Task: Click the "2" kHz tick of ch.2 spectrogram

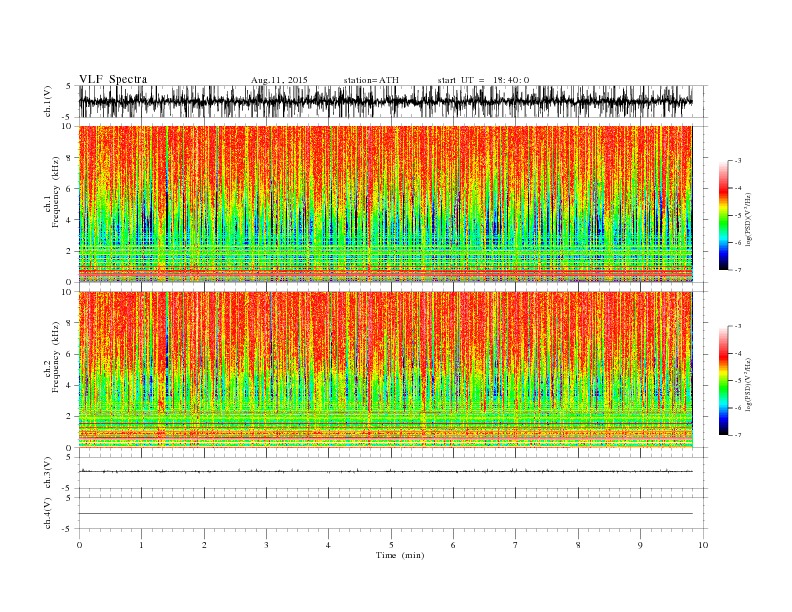Action: coord(70,417)
